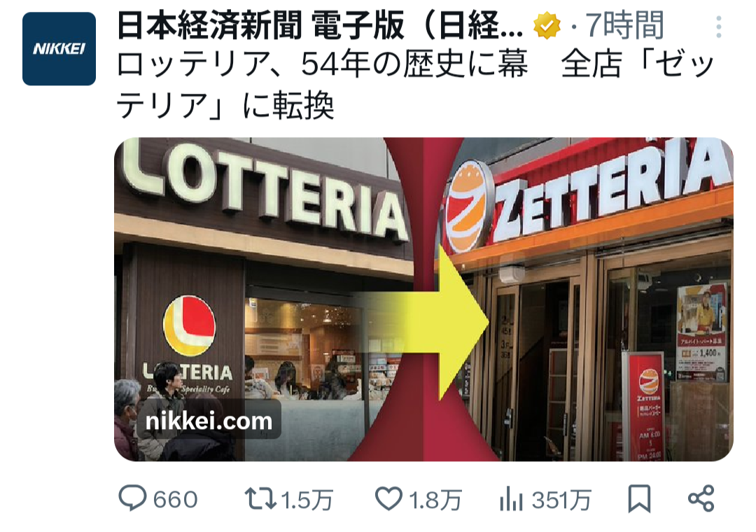Open the ロッテリア headline tweet text

click(416, 85)
